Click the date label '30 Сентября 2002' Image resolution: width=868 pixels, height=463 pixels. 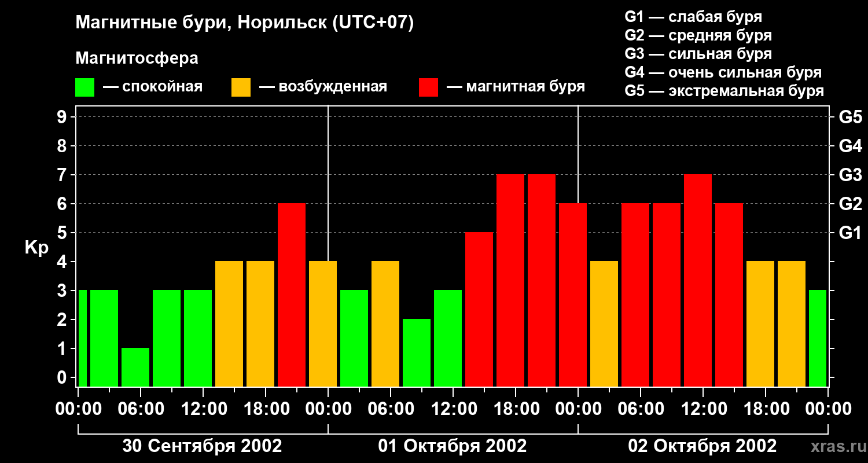[203, 446]
